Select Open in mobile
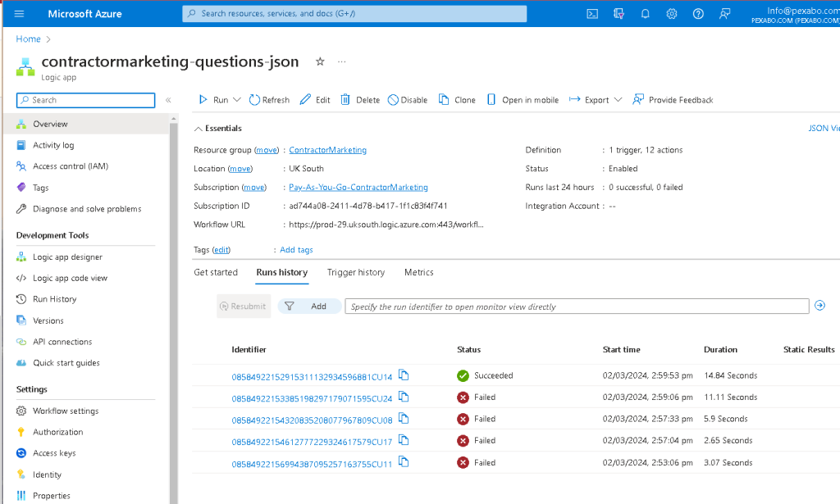Viewport: 840px width, 504px height. [523, 100]
